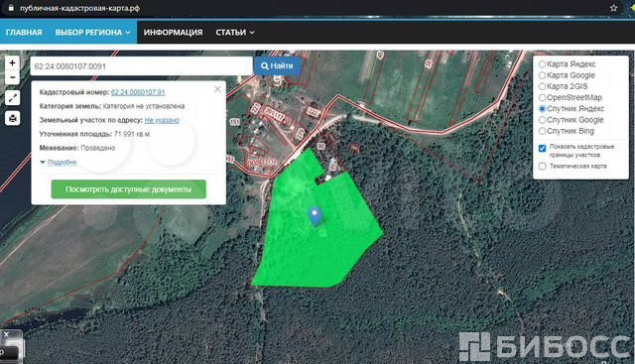Open the ИНФОРМАЦИЯ menu item

point(173,32)
